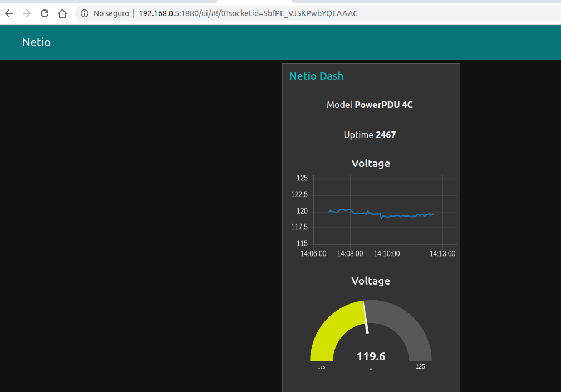Click the 119.6 gauge reading
The width and height of the screenshot is (561, 392).
371,356
